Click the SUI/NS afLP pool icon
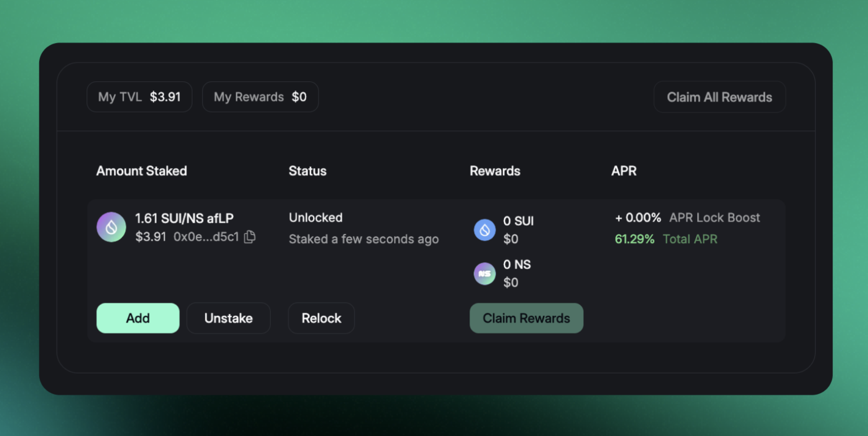 click(x=111, y=227)
